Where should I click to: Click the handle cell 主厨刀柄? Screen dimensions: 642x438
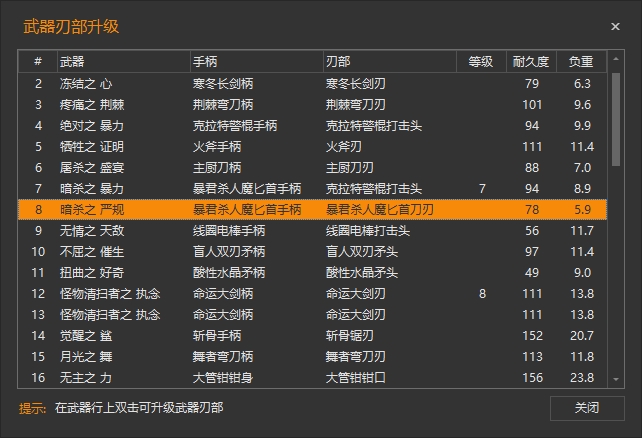(217, 168)
